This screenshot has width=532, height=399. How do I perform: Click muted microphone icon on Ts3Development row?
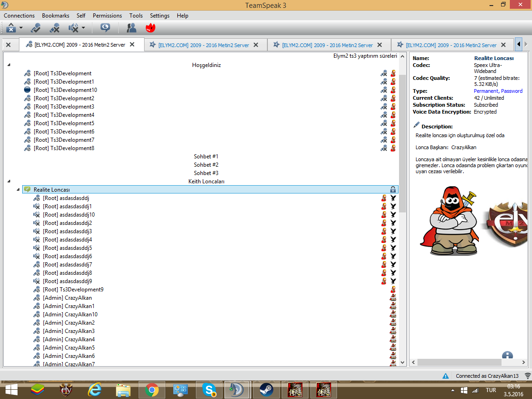pyautogui.click(x=384, y=73)
